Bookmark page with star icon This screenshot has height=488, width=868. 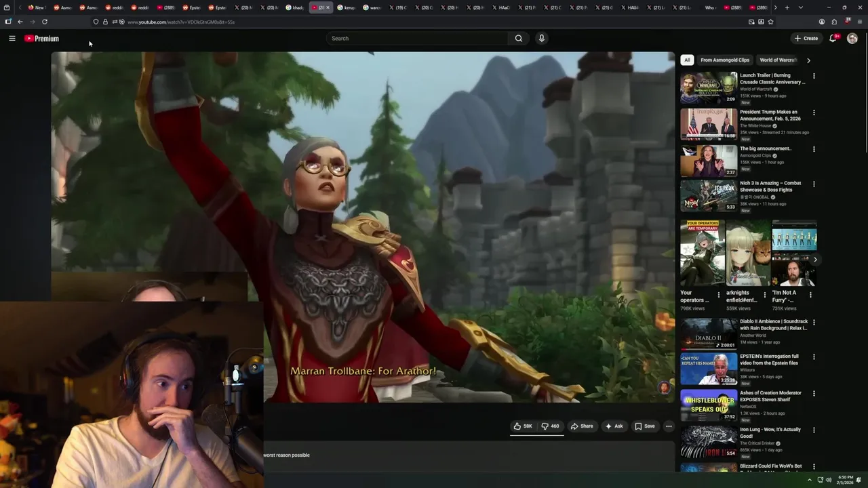click(770, 22)
